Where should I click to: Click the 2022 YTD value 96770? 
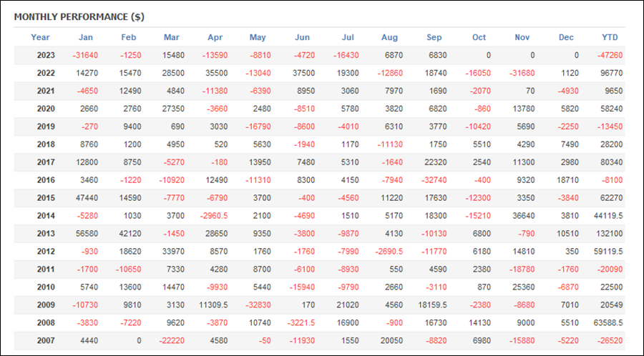[x=612, y=74]
